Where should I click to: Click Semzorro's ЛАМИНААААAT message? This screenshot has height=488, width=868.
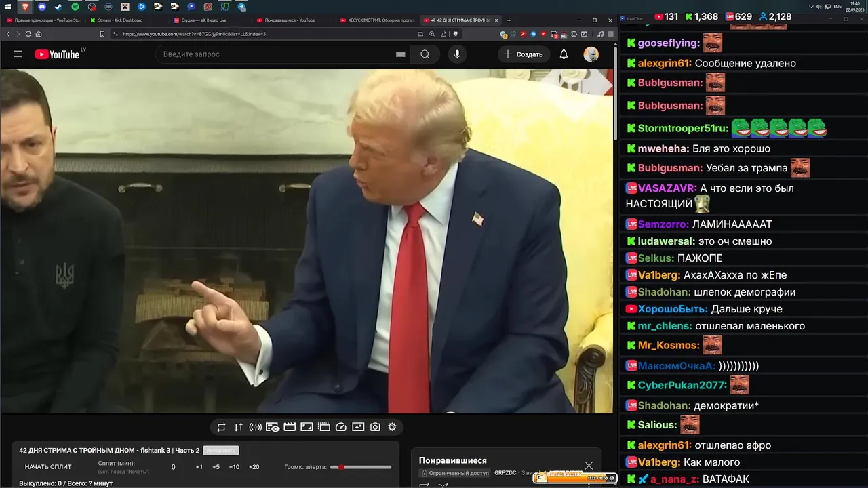point(731,224)
